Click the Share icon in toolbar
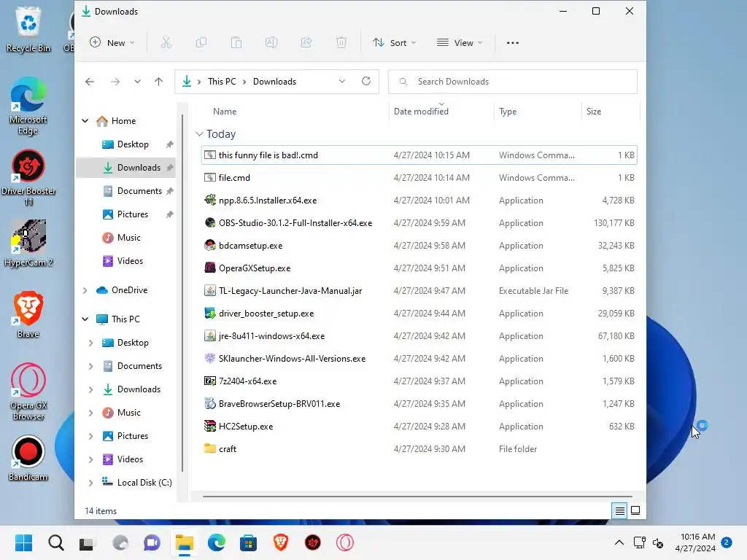This screenshot has height=560, width=747. coord(306,43)
